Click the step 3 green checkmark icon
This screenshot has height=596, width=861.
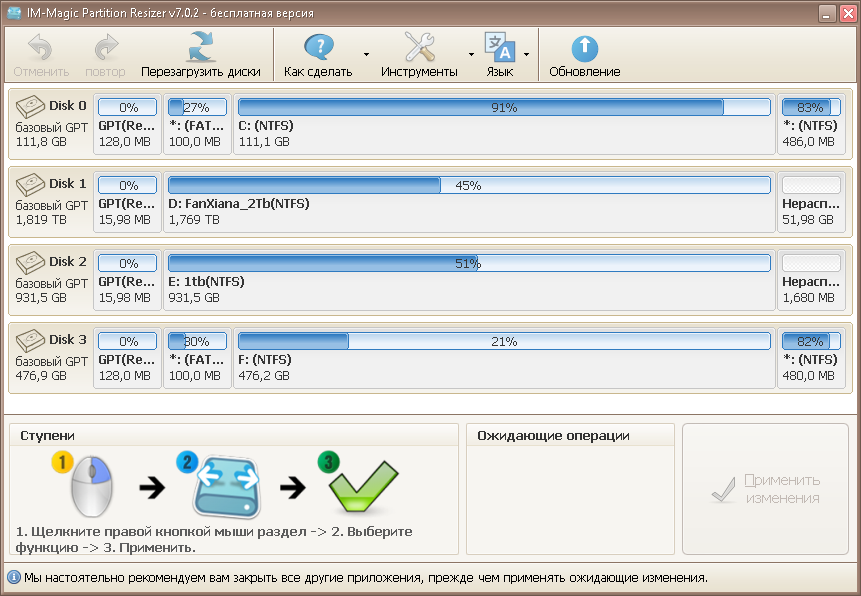coord(359,482)
